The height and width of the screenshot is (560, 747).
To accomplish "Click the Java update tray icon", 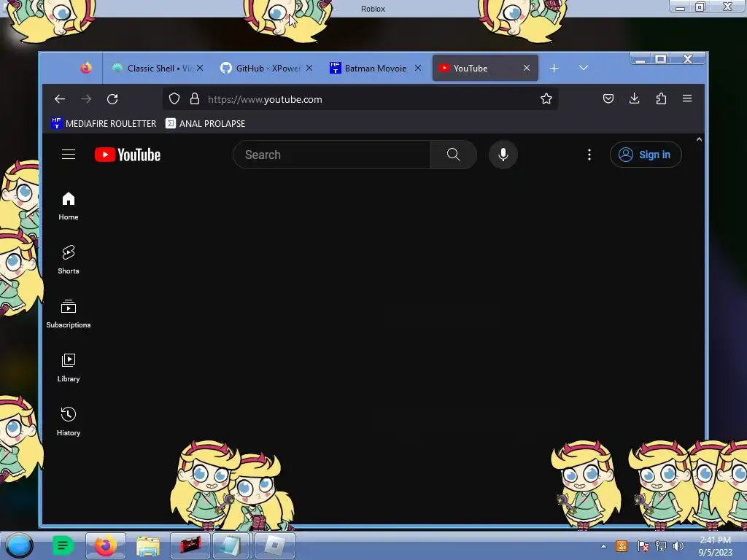I will (622, 546).
